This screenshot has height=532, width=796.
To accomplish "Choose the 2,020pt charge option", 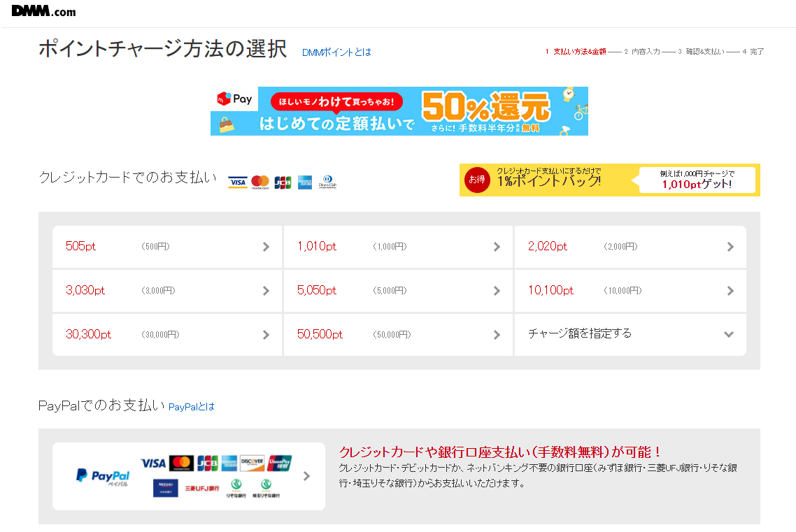I will tap(630, 247).
